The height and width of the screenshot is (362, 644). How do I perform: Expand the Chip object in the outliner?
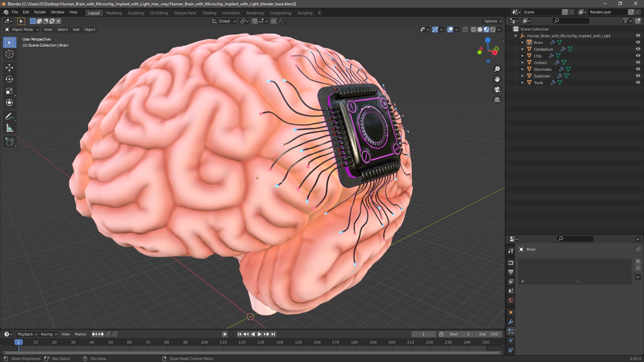pyautogui.click(x=522, y=56)
